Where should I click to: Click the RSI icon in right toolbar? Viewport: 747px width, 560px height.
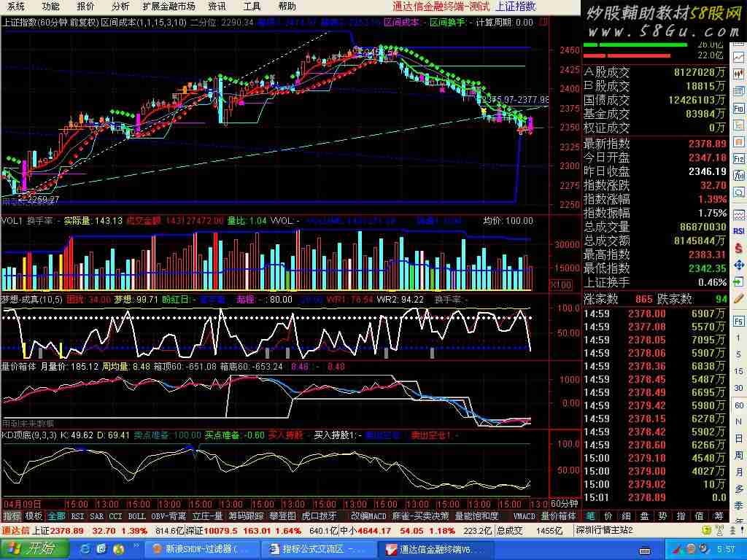pos(739,230)
